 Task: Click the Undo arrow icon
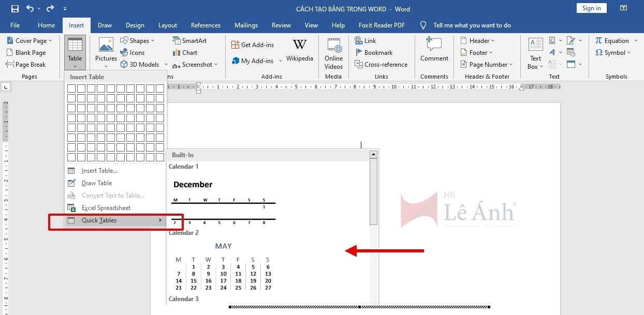pyautogui.click(x=30, y=9)
